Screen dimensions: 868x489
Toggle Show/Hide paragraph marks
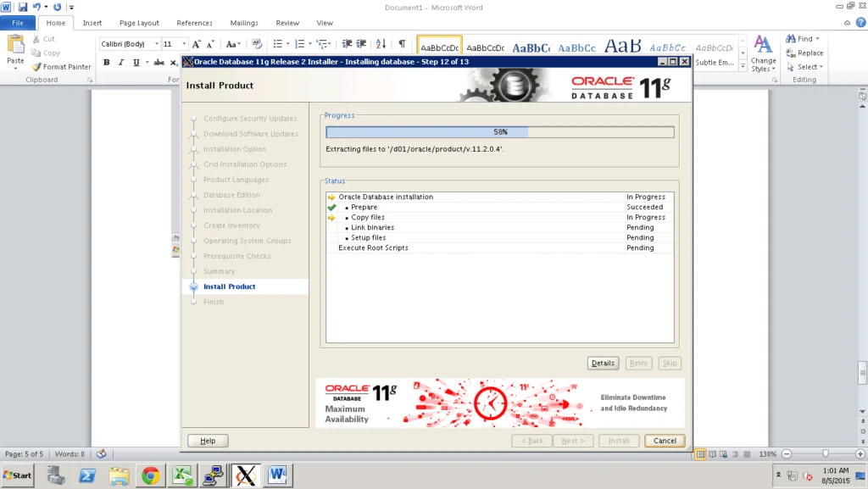pos(403,44)
